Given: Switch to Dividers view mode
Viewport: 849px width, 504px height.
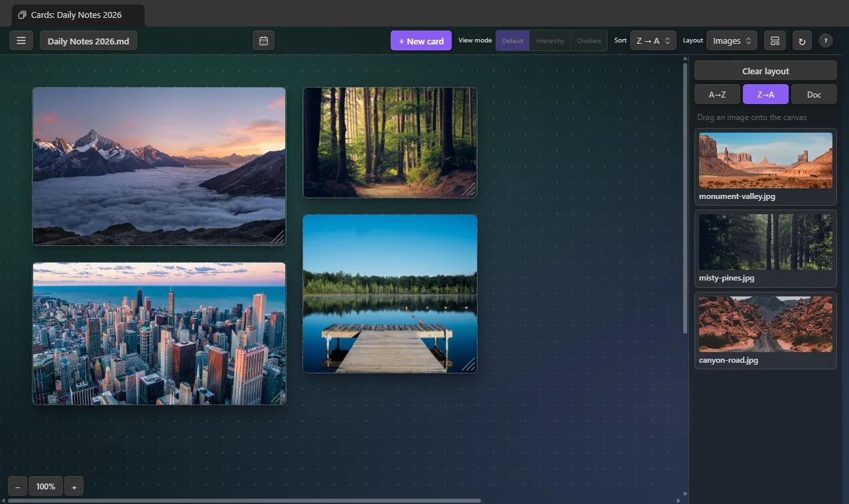Looking at the screenshot, I should click(x=589, y=41).
